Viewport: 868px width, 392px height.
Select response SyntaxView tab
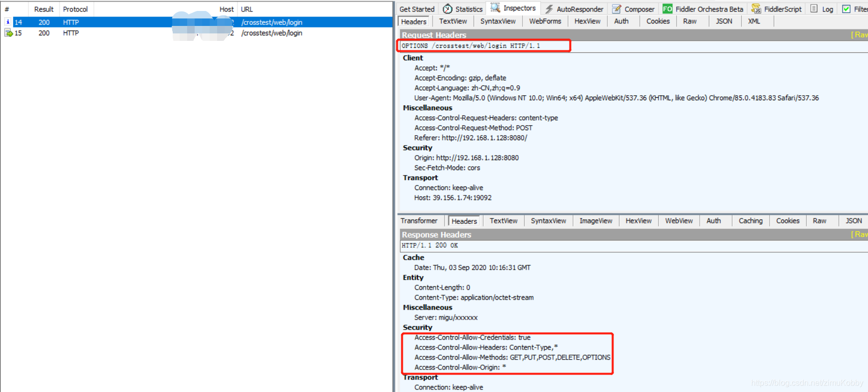[548, 220]
